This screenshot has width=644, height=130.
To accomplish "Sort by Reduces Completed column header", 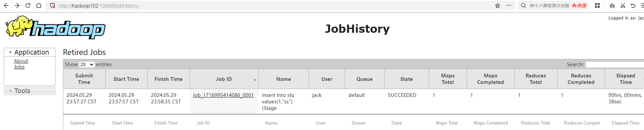I will (581, 79).
